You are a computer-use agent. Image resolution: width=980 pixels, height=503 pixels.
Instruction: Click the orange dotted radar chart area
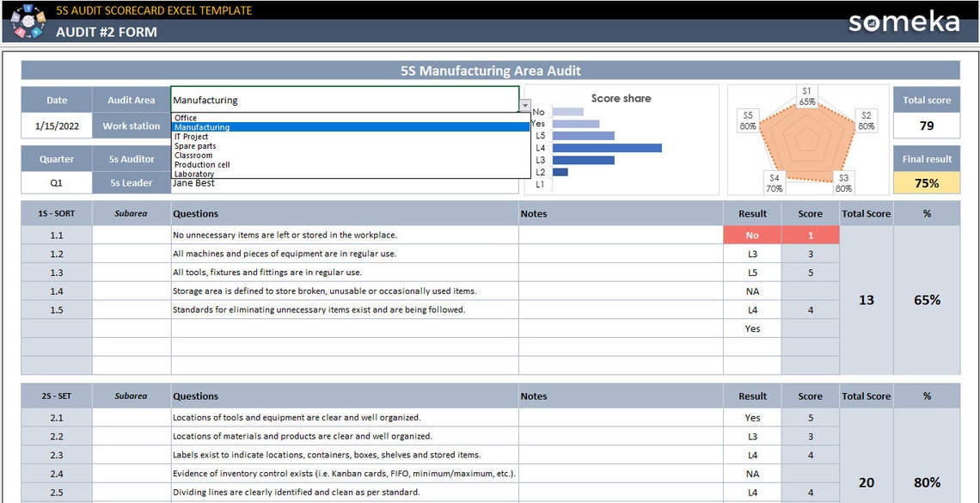tap(806, 142)
